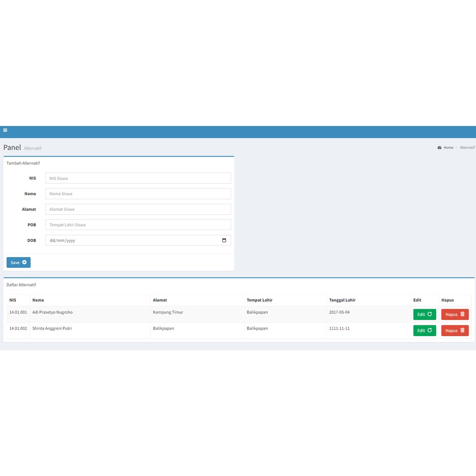This screenshot has width=476, height=476.
Task: Click the Tempat Lahir column header
Action: pos(259,300)
